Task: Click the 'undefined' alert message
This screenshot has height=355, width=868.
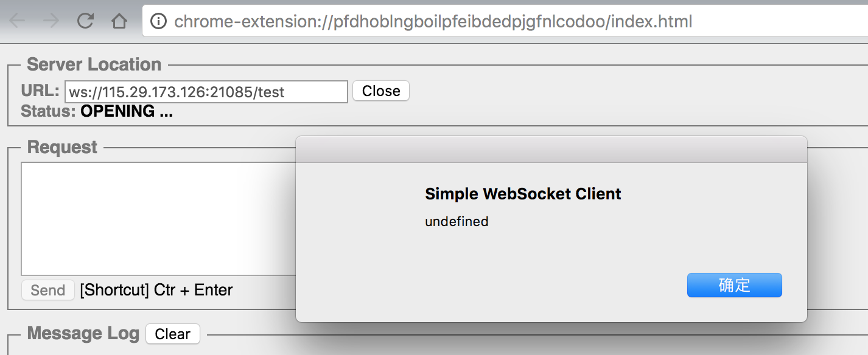Action: click(457, 221)
